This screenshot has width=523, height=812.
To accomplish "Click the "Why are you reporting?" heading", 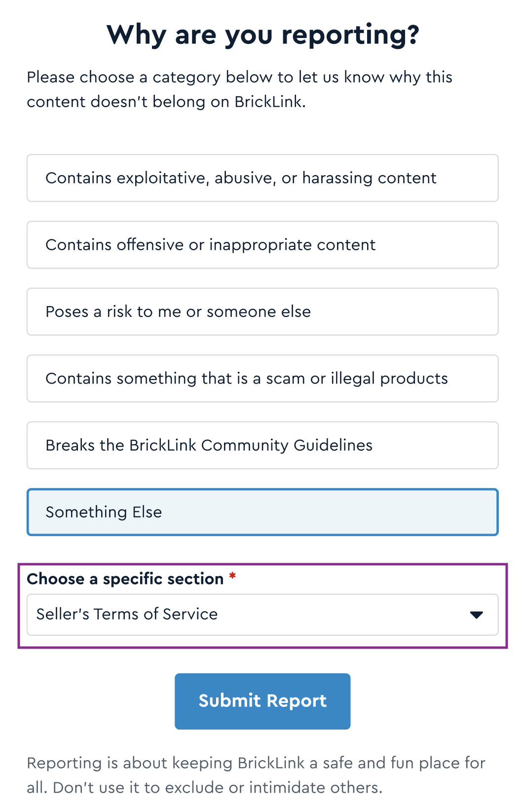I will (x=262, y=35).
